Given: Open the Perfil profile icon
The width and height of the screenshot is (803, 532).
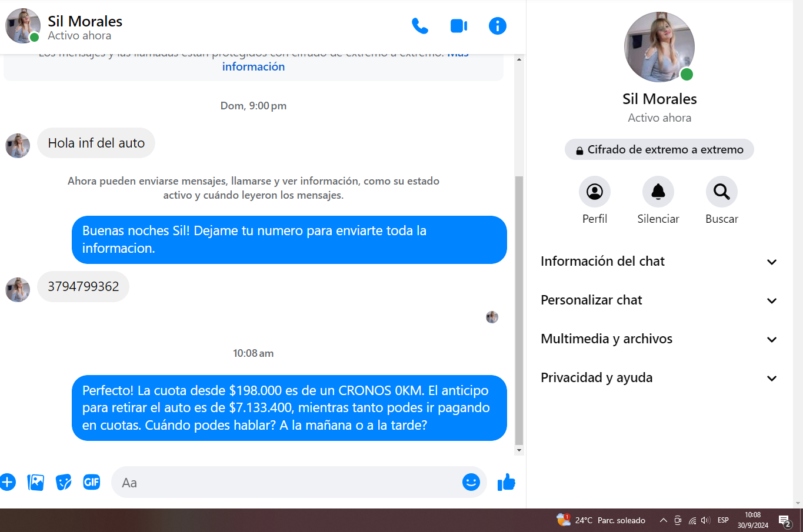Looking at the screenshot, I should point(594,192).
